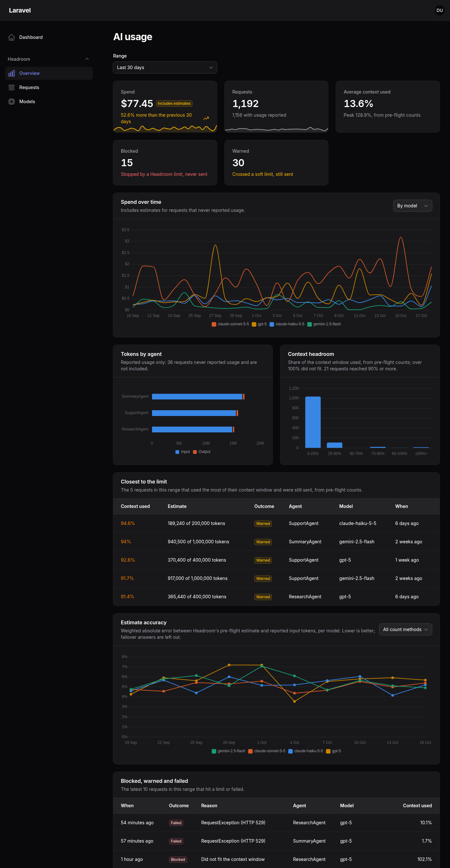Viewport: 450px width, 868px height.
Task: Toggle claude-haiku-5-5 legend in Estimate accuracy
Action: pyautogui.click(x=306, y=751)
